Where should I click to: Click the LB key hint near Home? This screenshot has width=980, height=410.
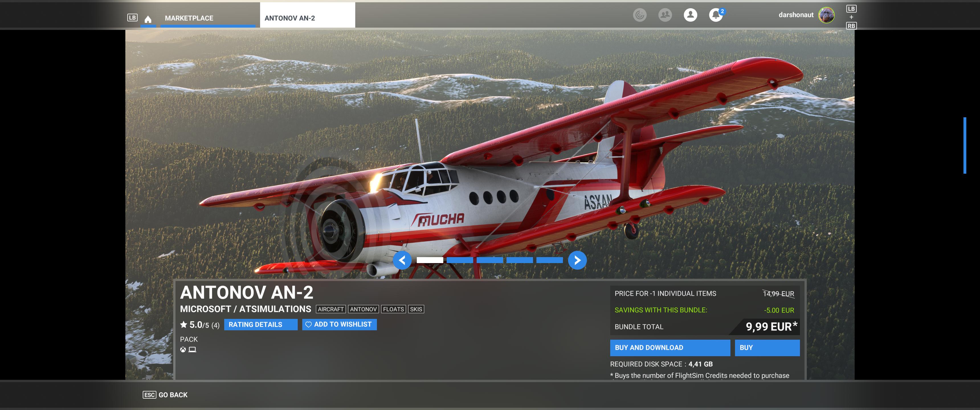(x=132, y=17)
